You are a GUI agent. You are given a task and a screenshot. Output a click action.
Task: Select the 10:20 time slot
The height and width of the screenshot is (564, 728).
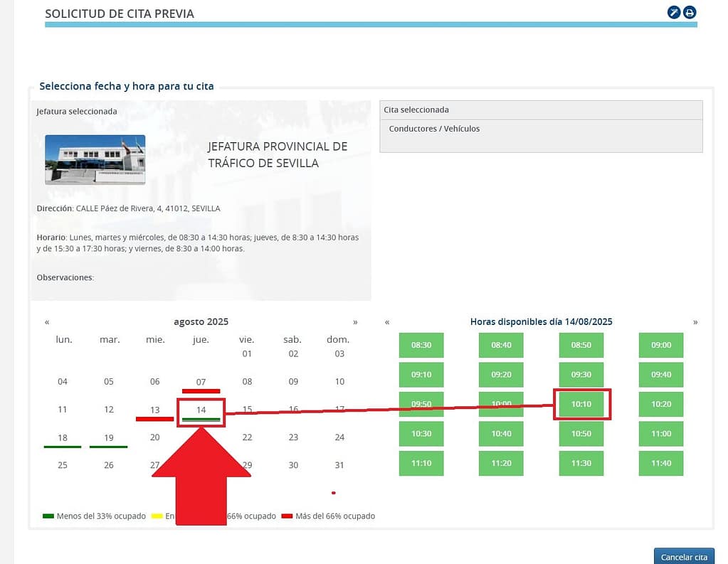660,404
